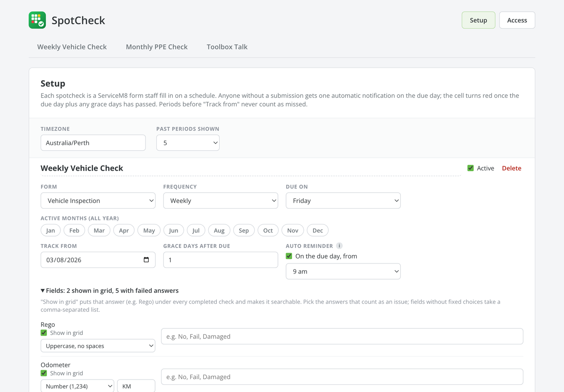564x392 pixels.
Task: Uncheck the Active checkbox
Action: point(471,168)
